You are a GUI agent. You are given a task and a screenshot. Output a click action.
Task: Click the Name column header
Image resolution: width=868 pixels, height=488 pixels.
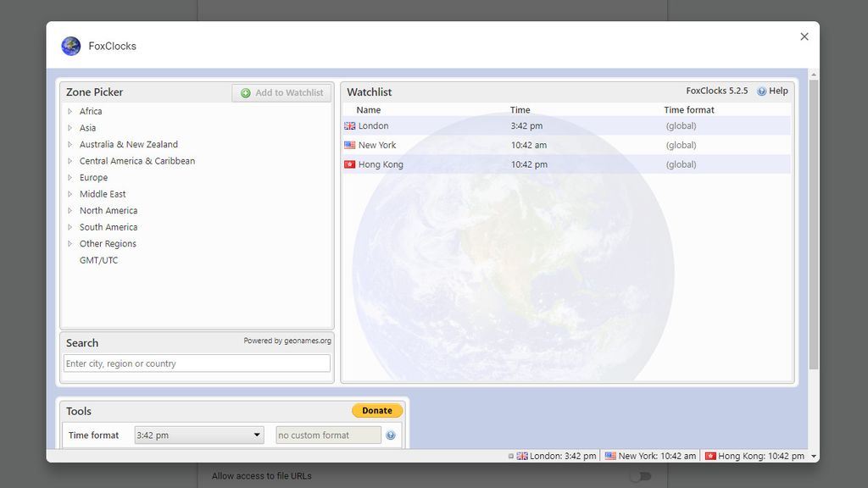(x=366, y=109)
